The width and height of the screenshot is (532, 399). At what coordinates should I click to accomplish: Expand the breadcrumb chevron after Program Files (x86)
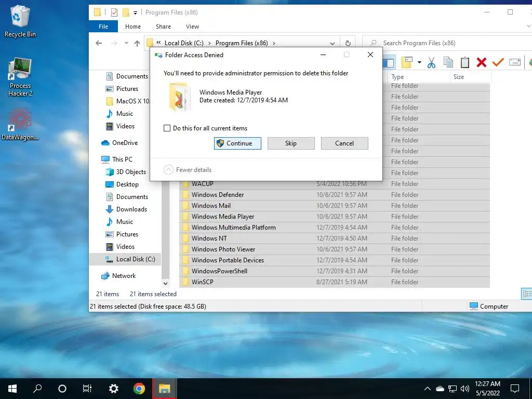point(274,43)
